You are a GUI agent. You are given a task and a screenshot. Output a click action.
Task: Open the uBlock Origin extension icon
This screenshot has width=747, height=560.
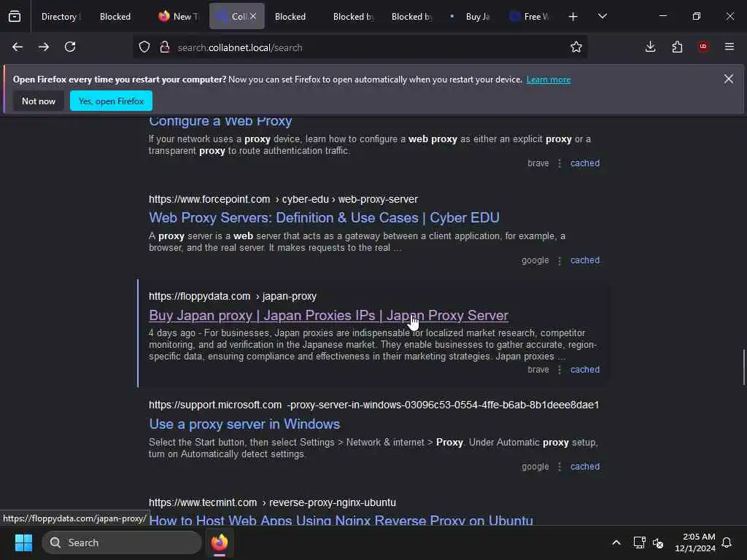point(703,47)
